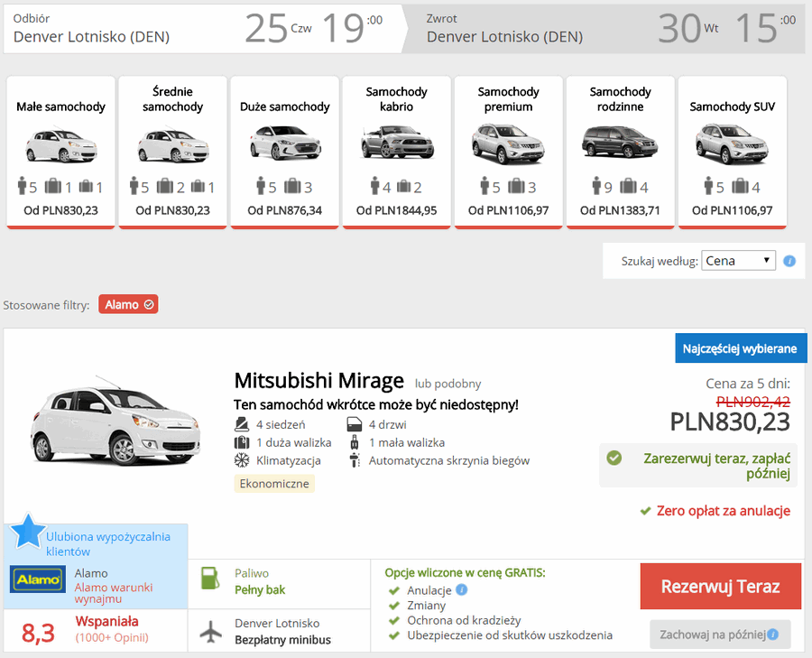Click the blue star favorite rental icon
Screen dimensions: 812x658
(x=28, y=531)
